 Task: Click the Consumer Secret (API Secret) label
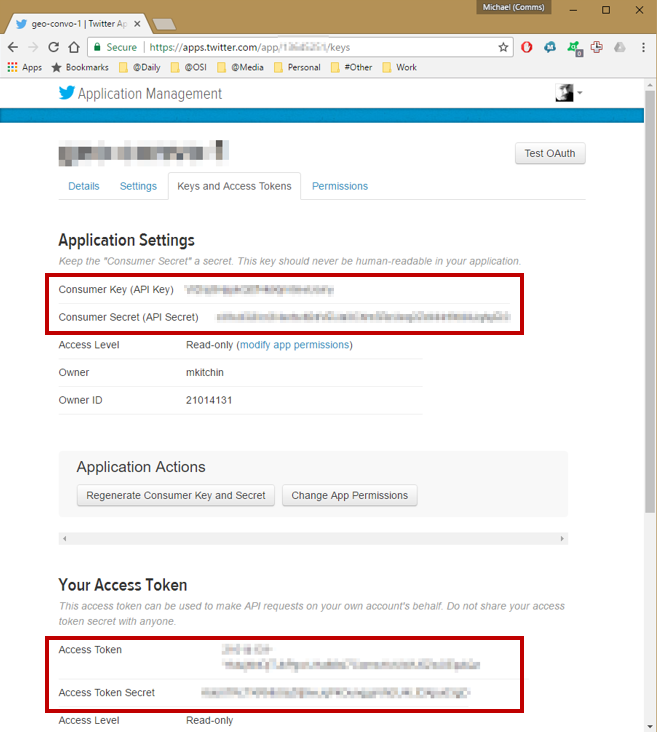coord(128,317)
